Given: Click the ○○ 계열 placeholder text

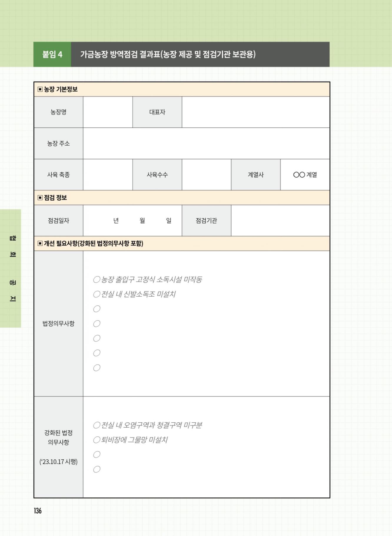Looking at the screenshot, I should coord(305,175).
